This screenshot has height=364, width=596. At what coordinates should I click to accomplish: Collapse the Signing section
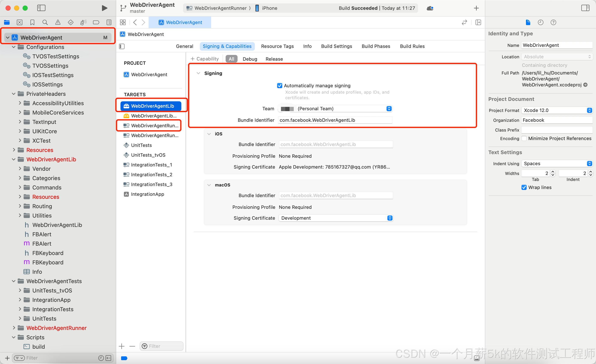click(198, 73)
